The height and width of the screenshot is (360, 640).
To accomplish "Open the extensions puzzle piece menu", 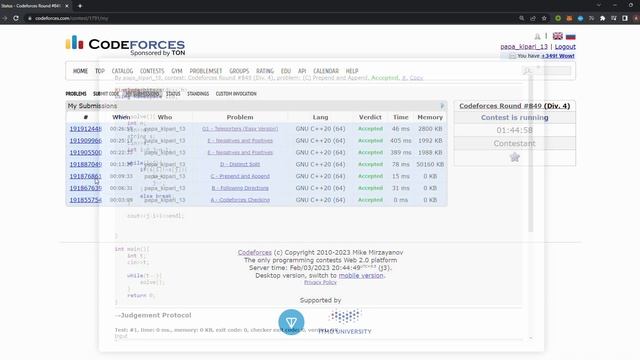I will (x=602, y=18).
